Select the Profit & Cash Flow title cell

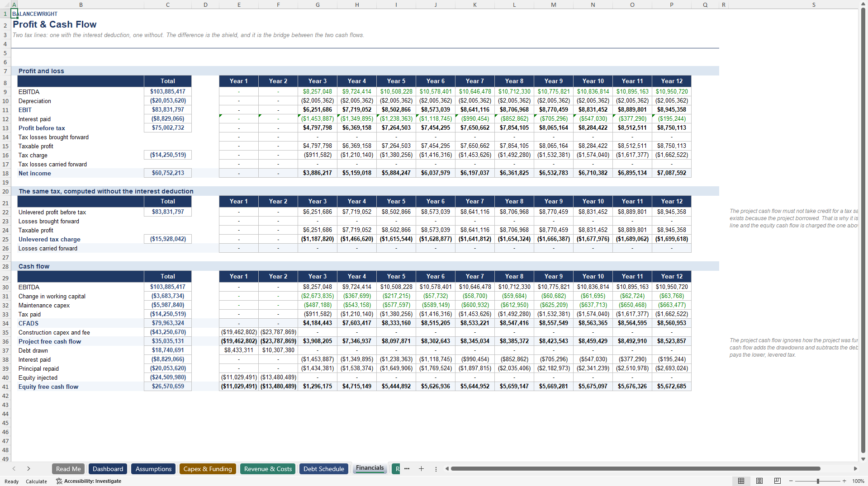54,24
